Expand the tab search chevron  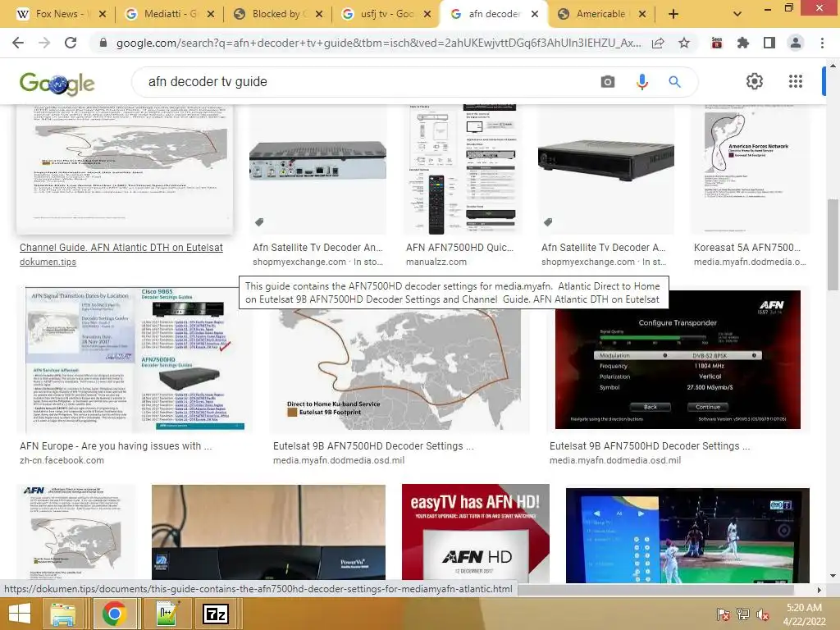point(737,14)
